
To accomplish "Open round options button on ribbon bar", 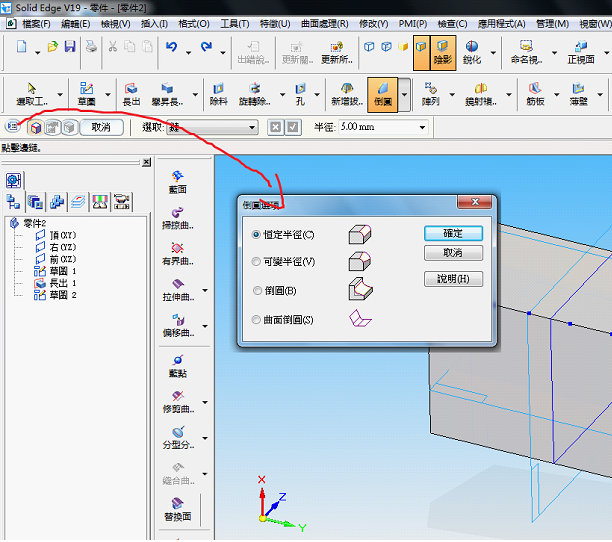I will [12, 126].
